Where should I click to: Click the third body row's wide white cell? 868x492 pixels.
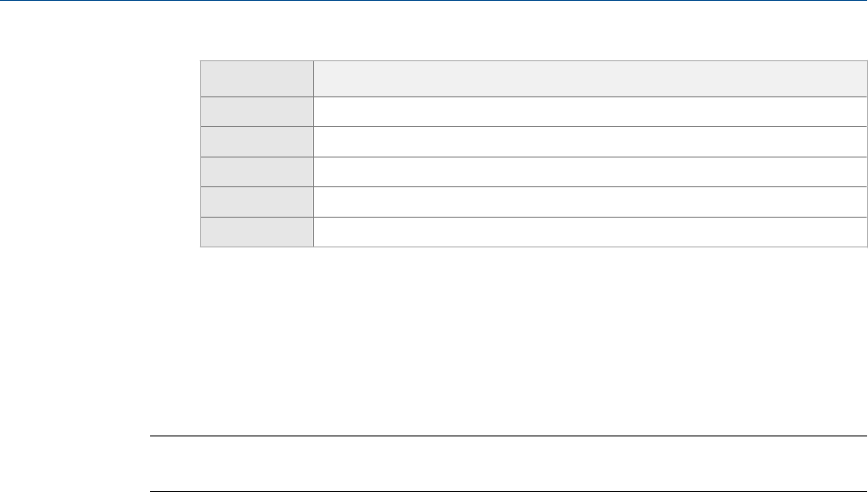(584, 172)
